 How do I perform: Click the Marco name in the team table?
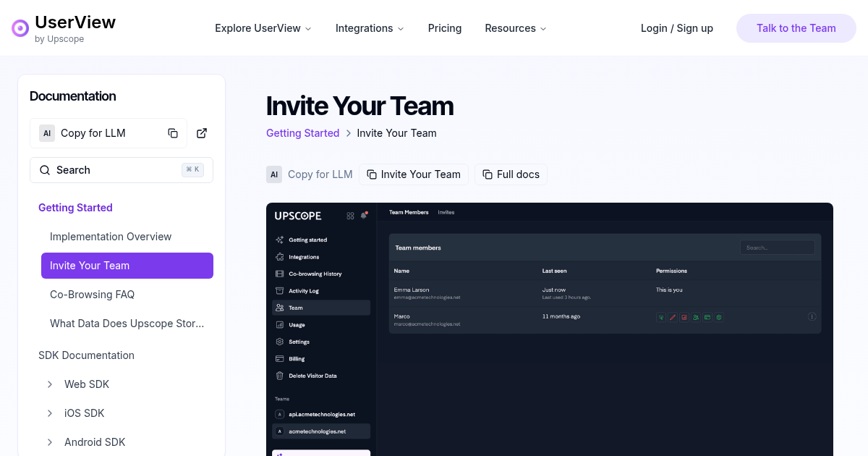402,316
